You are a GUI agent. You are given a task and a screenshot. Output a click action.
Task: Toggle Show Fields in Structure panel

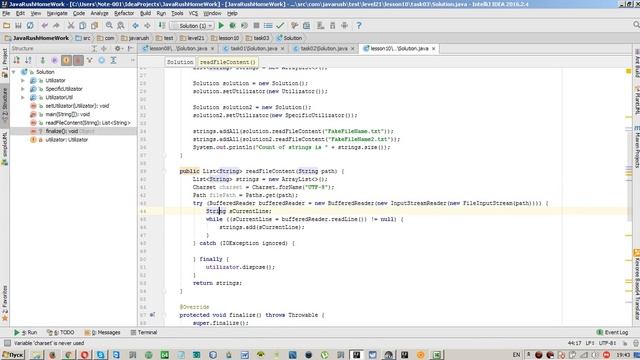66,60
